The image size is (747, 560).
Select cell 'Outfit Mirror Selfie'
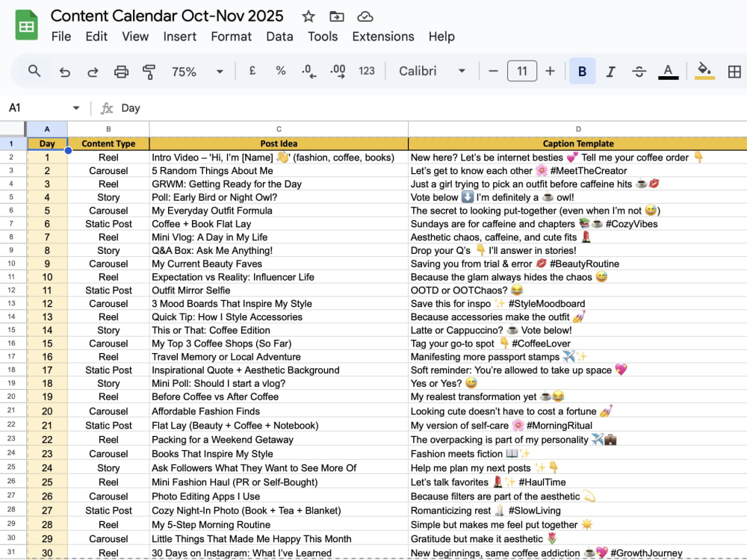[x=279, y=290]
